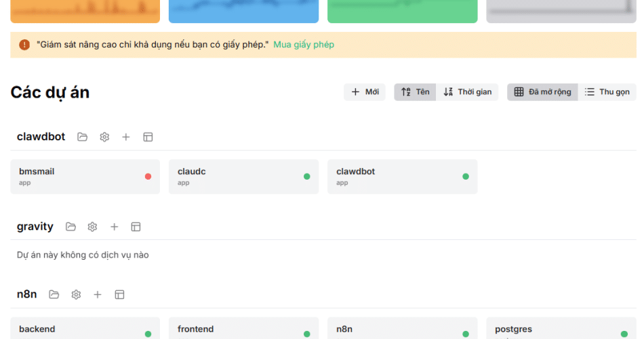Switch to expanded view (Đã mở rộng)

click(x=542, y=92)
